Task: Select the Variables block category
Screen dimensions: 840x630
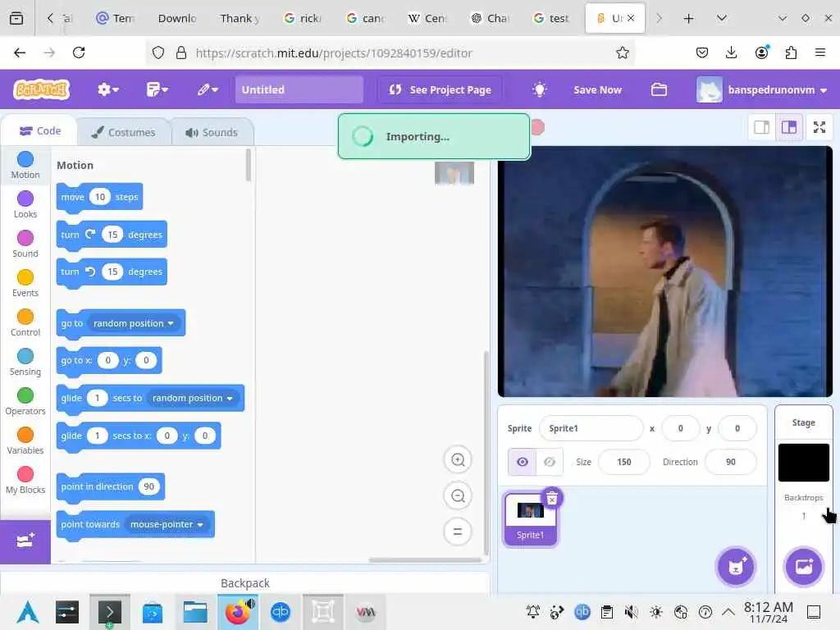Action: (25, 441)
